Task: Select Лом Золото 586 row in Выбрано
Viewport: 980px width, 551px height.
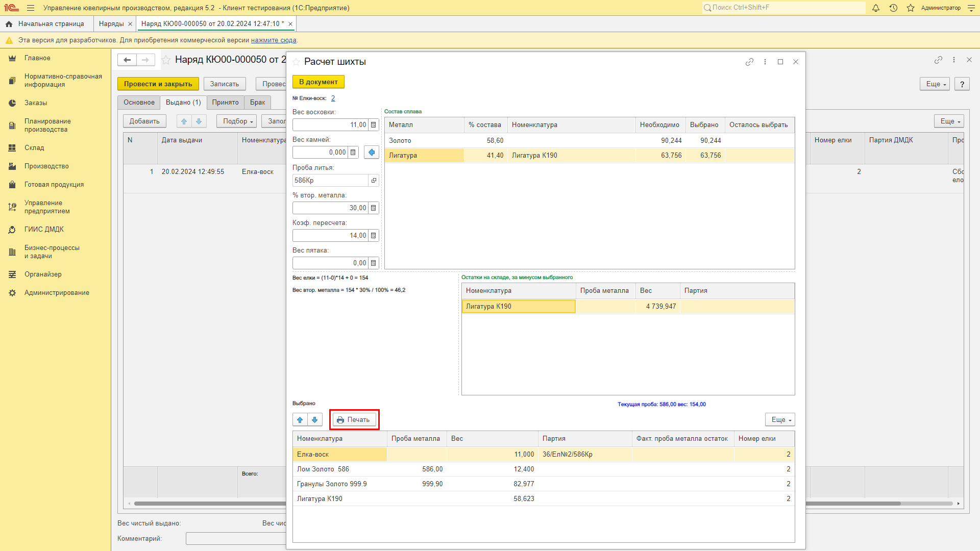Action: 544,469
